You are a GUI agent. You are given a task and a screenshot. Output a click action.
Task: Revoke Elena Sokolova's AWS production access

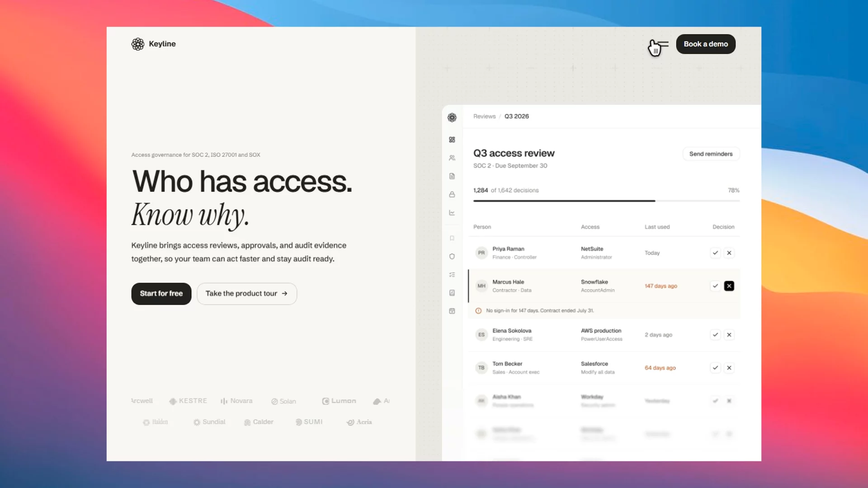point(729,334)
